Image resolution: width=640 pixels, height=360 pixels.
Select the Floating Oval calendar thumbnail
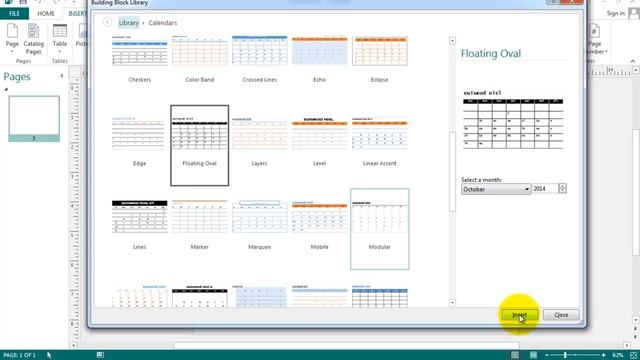pos(200,145)
